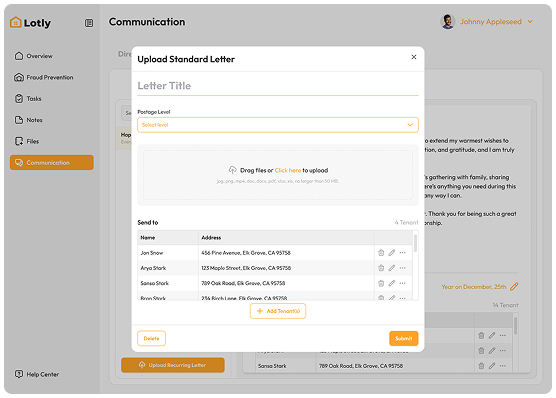Delete background Sansa Stark row trash icon
This screenshot has height=398, width=556.
coord(481,366)
